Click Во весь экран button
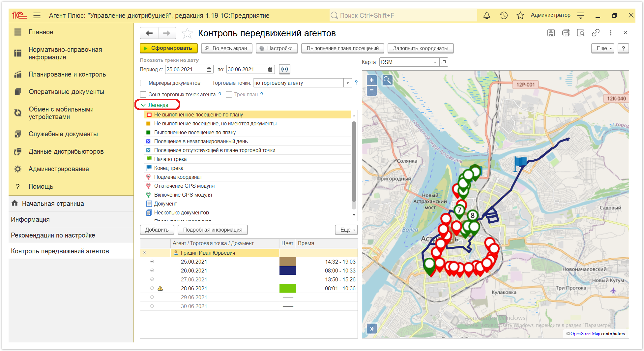 tap(226, 48)
